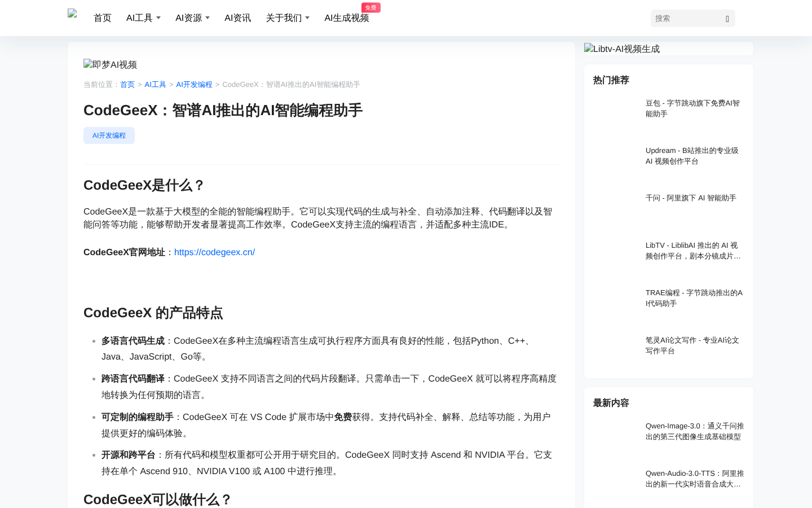
Task: Open Qwen-Image-3.0 latest article
Action: 695,431
